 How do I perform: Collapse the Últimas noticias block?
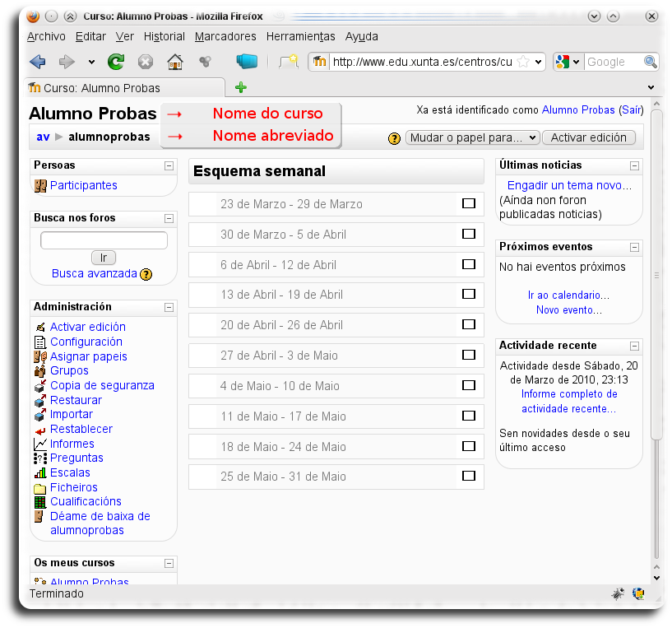634,165
